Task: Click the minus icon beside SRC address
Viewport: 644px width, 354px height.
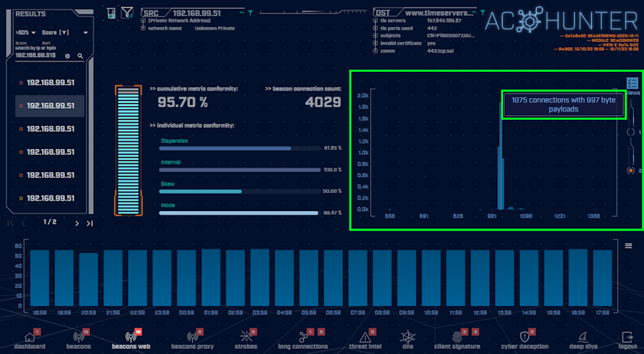Action: 243,13
